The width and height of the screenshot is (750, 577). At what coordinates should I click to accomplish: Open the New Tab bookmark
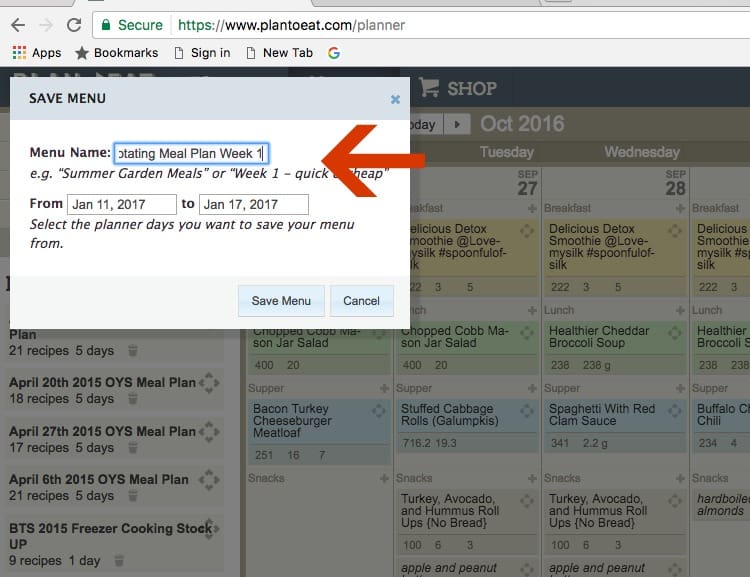tap(279, 53)
